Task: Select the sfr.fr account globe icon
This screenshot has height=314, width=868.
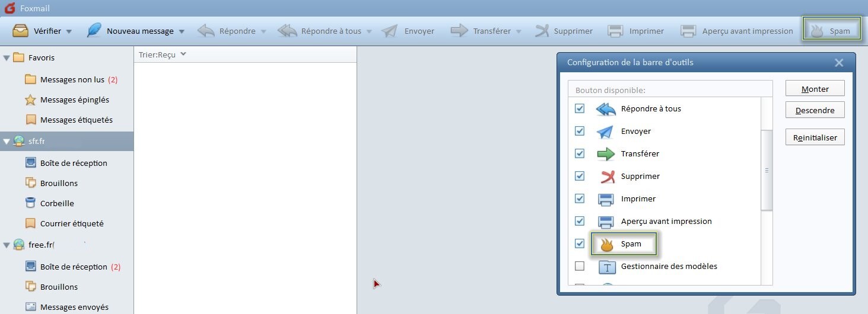Action: tap(18, 141)
